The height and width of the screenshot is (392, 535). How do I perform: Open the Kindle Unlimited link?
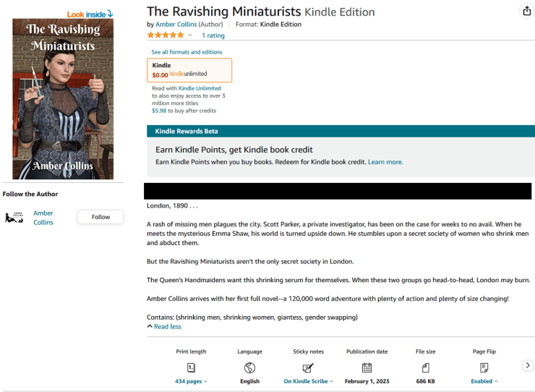[x=200, y=88]
